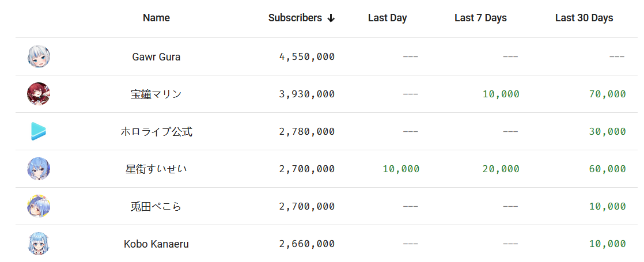Open the Kobo Kanaeru name link
Screen dimensions: 644x262
(156, 244)
